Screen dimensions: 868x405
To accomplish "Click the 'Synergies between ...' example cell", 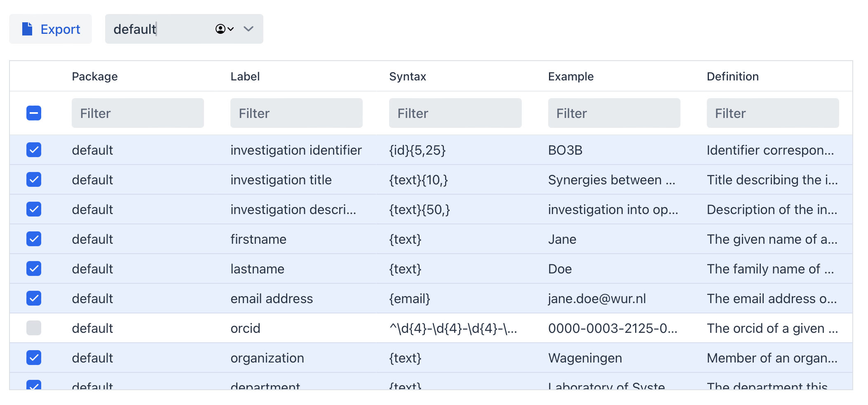I will (x=612, y=180).
